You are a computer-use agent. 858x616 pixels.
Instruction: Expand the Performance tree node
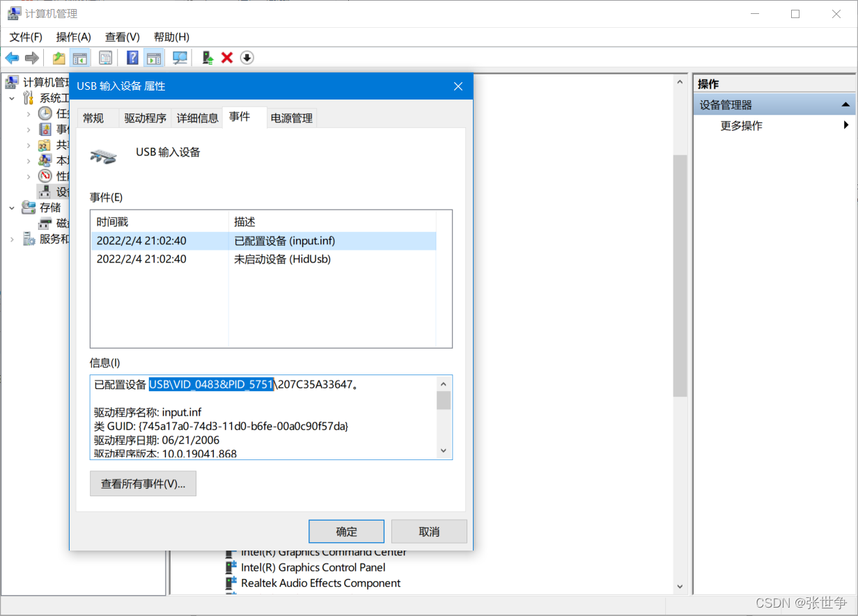point(28,176)
